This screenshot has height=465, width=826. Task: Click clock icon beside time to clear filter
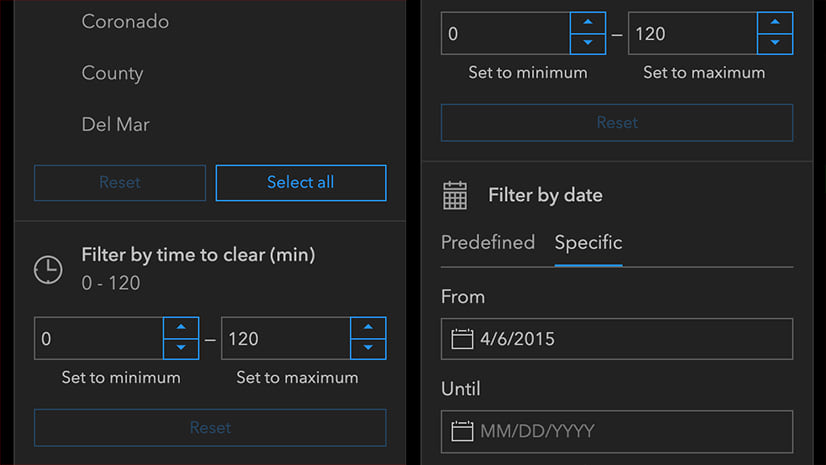click(x=48, y=269)
